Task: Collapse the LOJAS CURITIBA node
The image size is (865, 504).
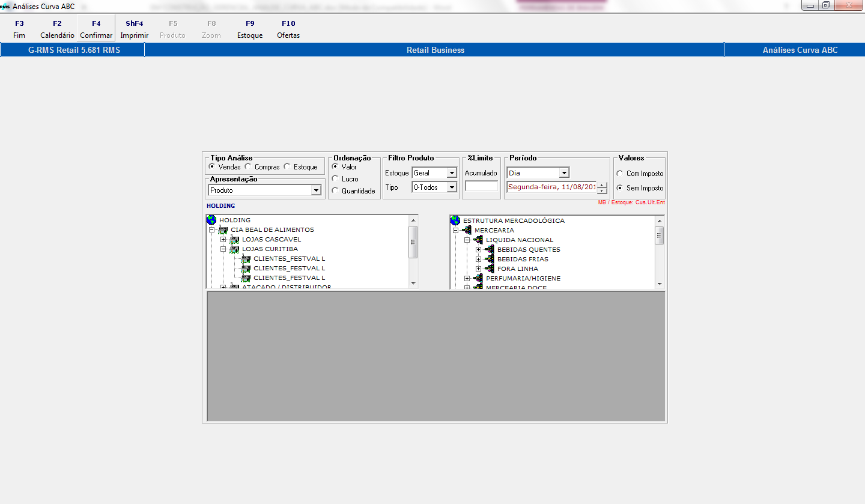Action: pos(223,249)
